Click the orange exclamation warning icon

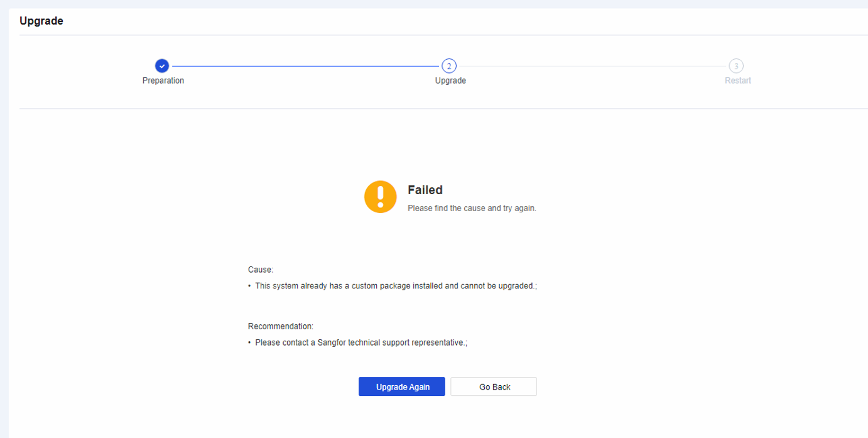click(381, 197)
